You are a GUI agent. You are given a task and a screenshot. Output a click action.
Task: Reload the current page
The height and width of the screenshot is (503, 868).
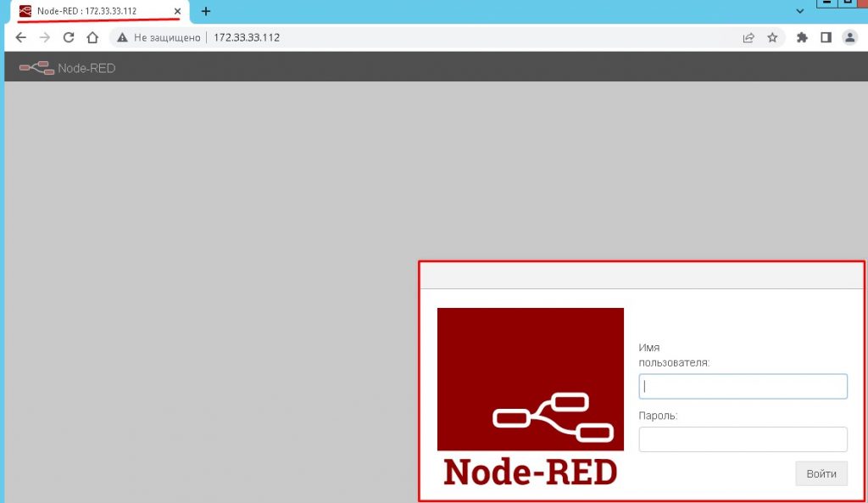(x=70, y=37)
